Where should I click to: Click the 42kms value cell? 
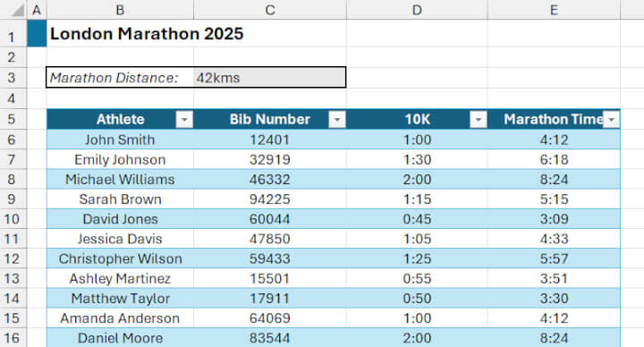pyautogui.click(x=270, y=78)
